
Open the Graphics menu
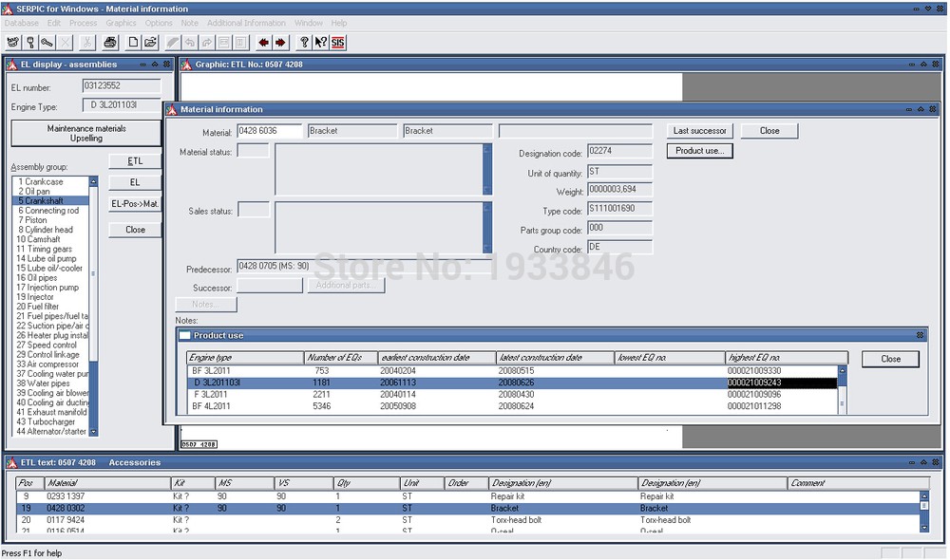coord(121,23)
